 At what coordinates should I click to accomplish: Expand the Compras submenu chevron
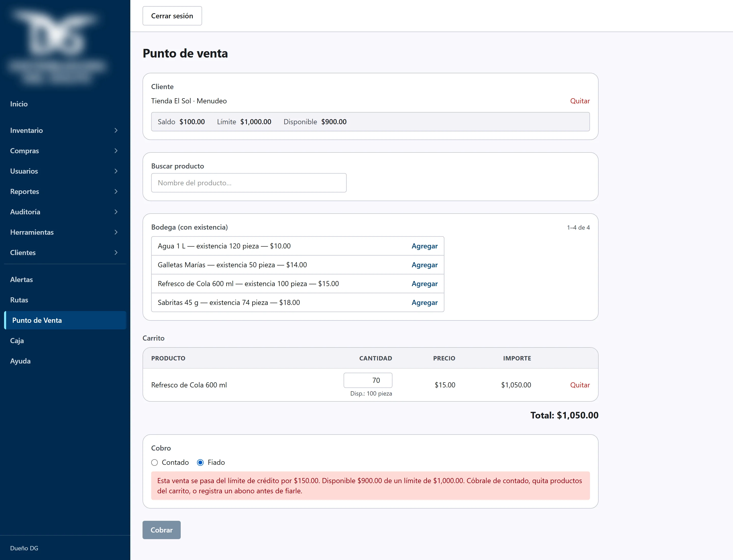(116, 151)
